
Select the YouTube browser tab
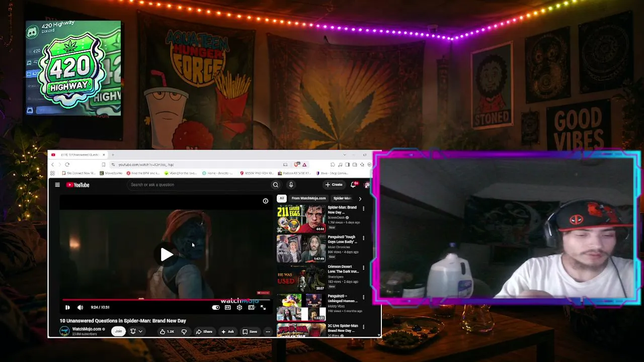[x=78, y=155]
